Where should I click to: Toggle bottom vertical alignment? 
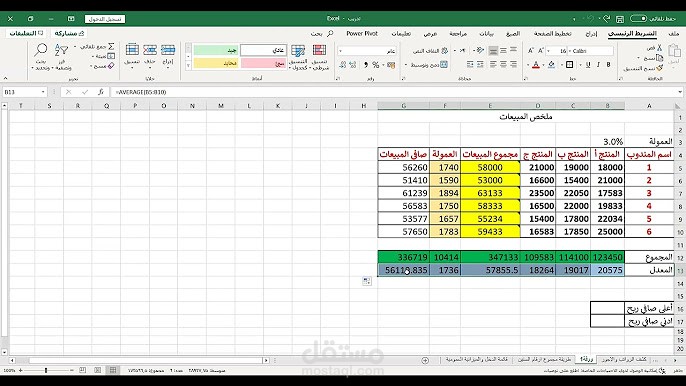[x=493, y=51]
